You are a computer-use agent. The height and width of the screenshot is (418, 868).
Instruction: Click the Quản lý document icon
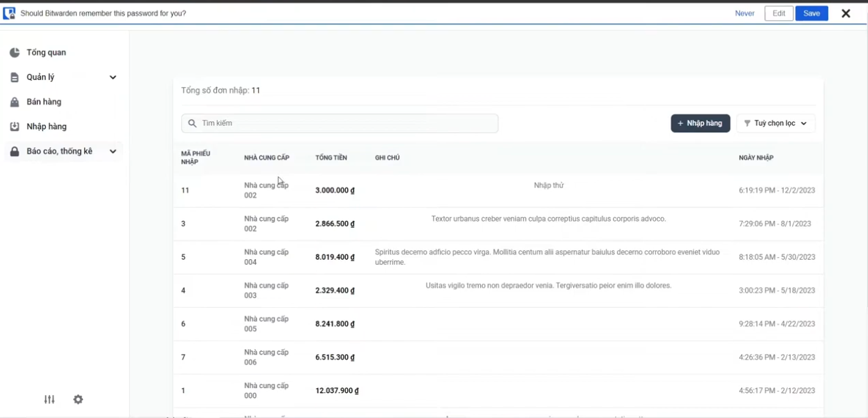(15, 77)
